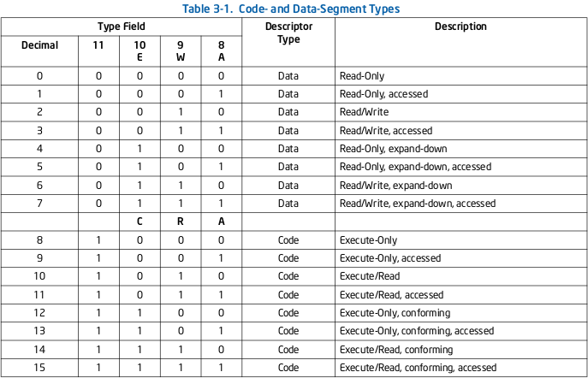Click the 'Execute/Read, accessed' description

coord(391,295)
